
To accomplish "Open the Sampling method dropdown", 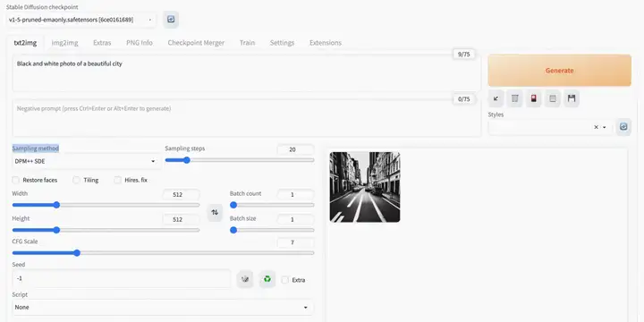I will point(86,161).
